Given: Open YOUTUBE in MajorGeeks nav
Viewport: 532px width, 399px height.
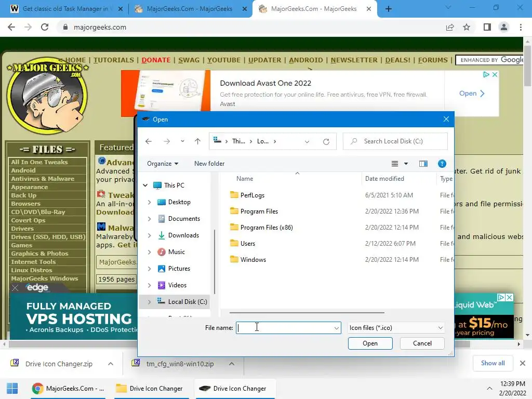Looking at the screenshot, I should [223, 60].
